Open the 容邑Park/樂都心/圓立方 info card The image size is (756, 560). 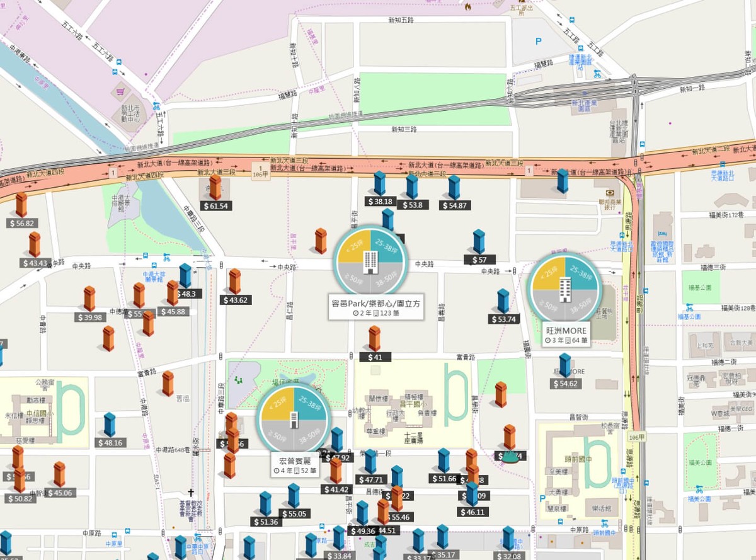pyautogui.click(x=377, y=307)
